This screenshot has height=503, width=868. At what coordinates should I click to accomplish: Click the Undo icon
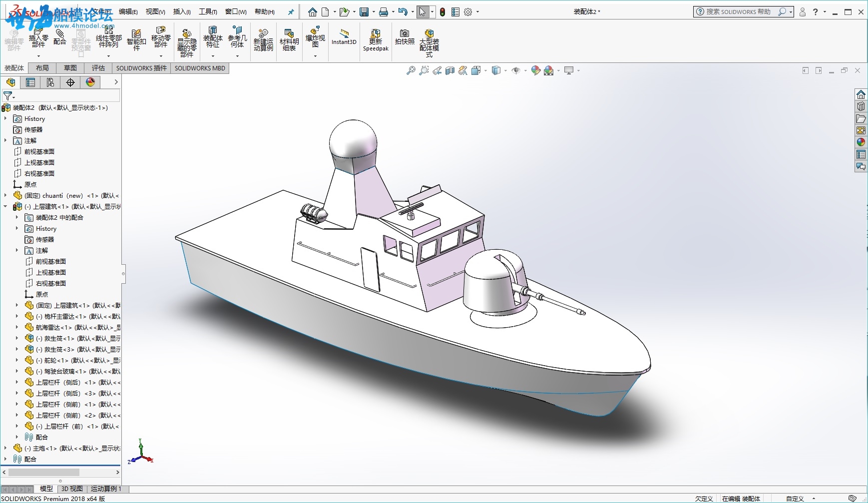[403, 12]
